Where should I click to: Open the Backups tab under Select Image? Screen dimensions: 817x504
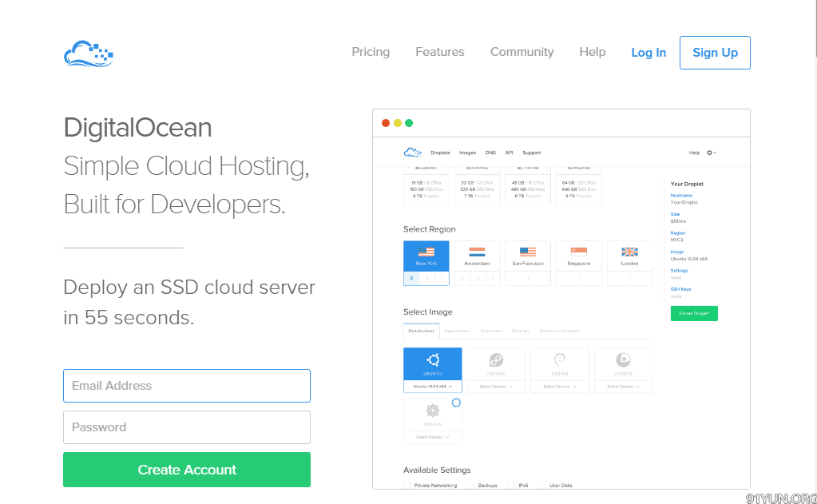[521, 331]
